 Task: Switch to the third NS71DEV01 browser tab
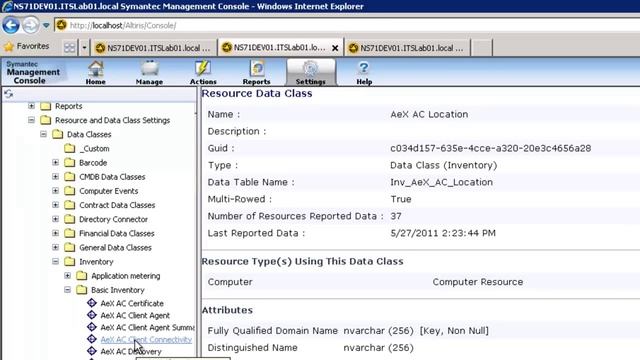click(x=407, y=48)
